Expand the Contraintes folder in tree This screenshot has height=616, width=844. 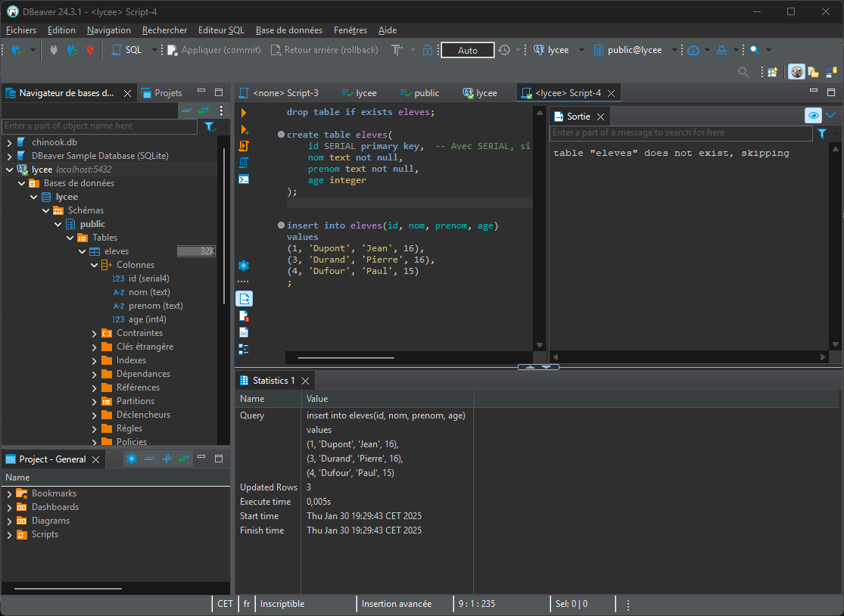point(95,334)
